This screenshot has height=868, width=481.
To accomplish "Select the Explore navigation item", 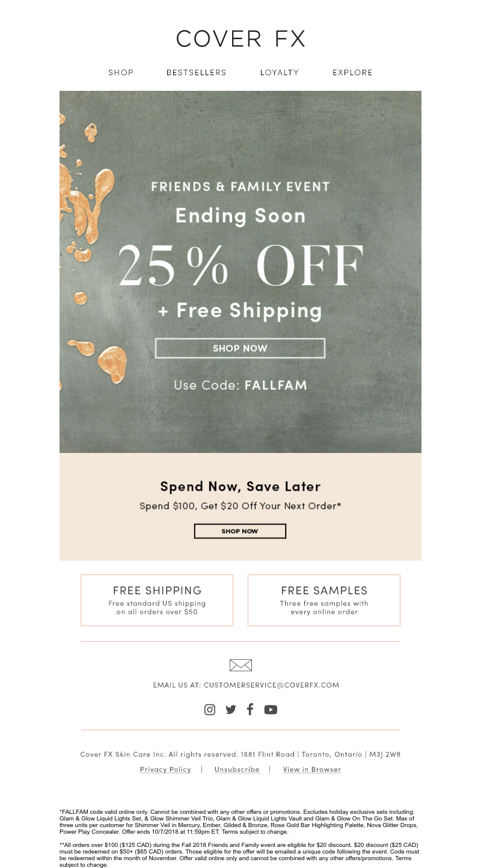I will click(353, 73).
